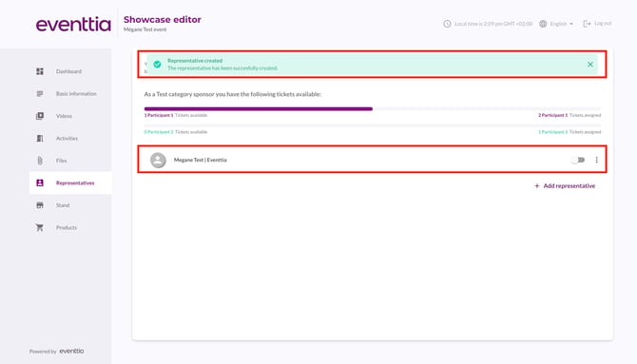Click the Megane Test avatar thumbnail
Screen dimensions: 637x364
[158, 160]
